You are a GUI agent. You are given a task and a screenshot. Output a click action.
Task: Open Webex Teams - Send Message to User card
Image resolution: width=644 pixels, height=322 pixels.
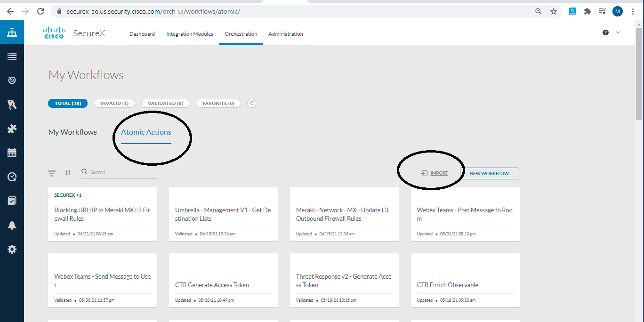(x=103, y=281)
